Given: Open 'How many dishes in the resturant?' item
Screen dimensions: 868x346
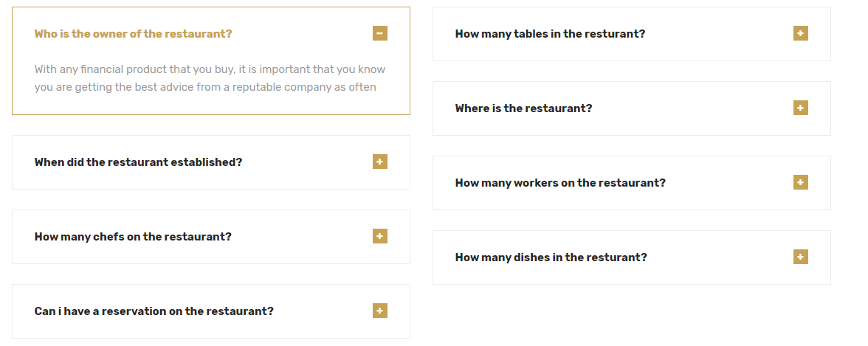Looking at the screenshot, I should [551, 257].
